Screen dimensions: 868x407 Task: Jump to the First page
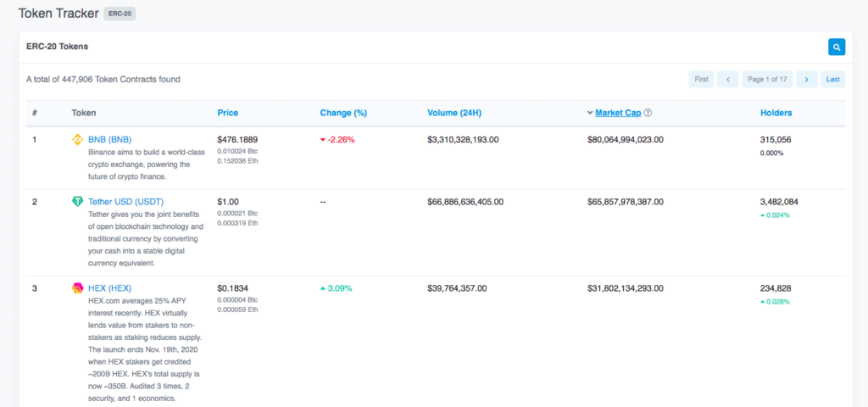click(x=701, y=80)
